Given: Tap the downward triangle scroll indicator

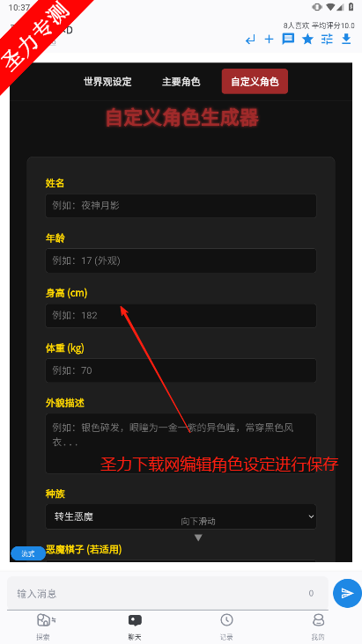Looking at the screenshot, I should pos(198,538).
